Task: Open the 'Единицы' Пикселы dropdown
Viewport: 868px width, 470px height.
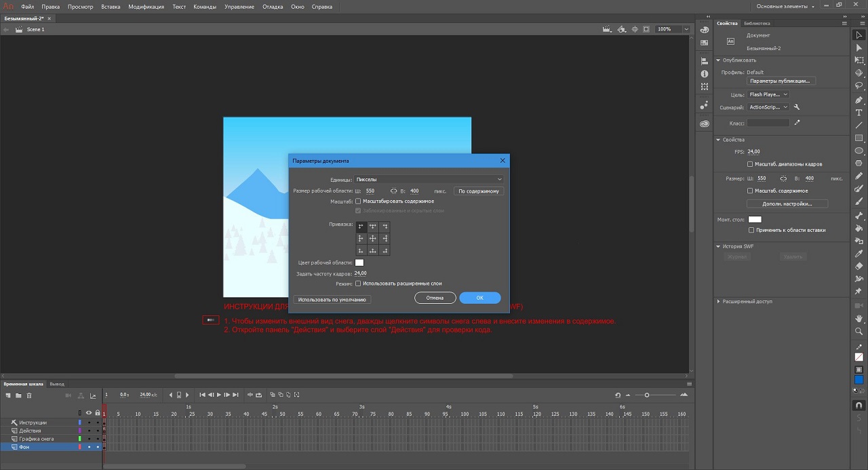Action: [x=429, y=180]
